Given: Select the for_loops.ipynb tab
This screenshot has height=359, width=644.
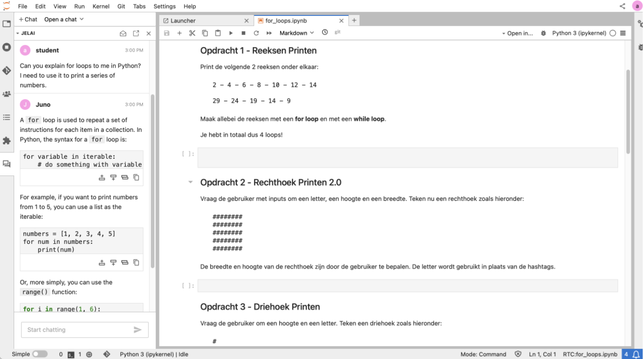Looking at the screenshot, I should 301,20.
